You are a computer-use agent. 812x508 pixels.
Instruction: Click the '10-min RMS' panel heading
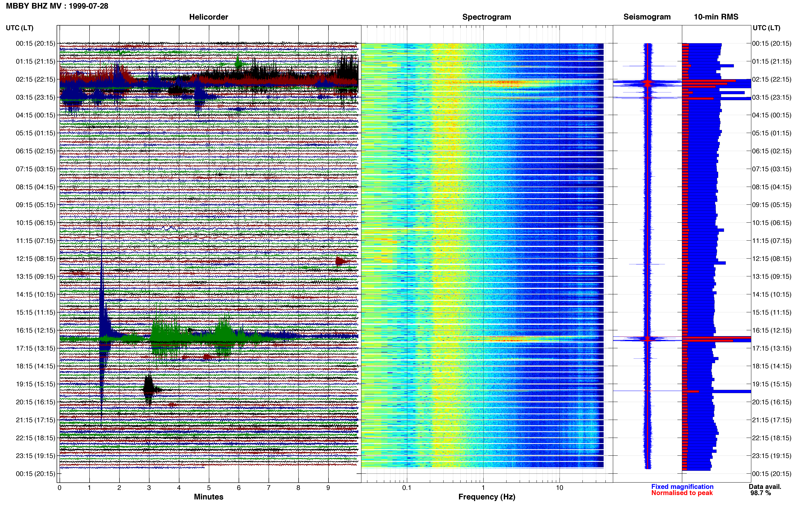coord(716,17)
